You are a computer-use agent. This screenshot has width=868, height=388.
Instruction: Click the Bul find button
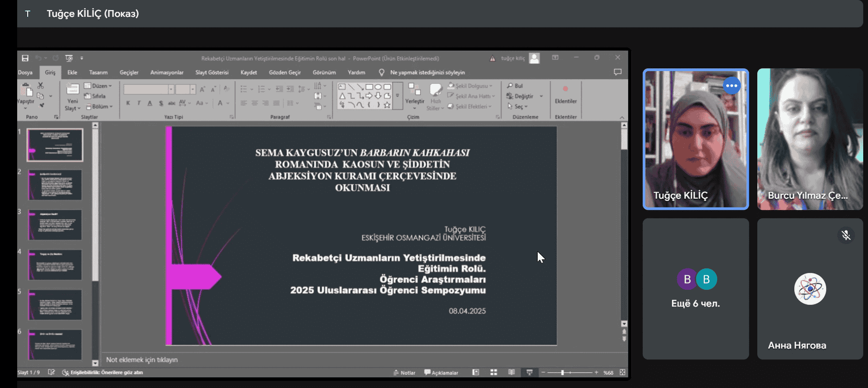pos(515,86)
